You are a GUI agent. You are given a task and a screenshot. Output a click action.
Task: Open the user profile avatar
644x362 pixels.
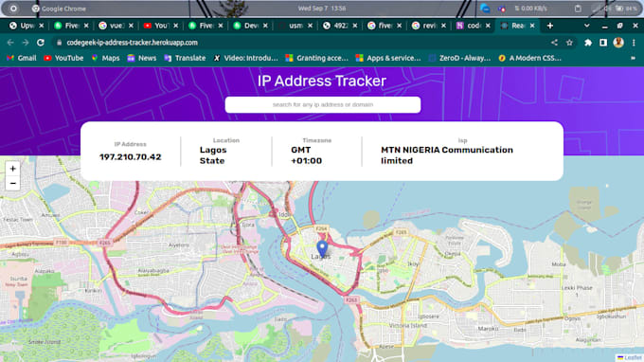click(x=618, y=43)
